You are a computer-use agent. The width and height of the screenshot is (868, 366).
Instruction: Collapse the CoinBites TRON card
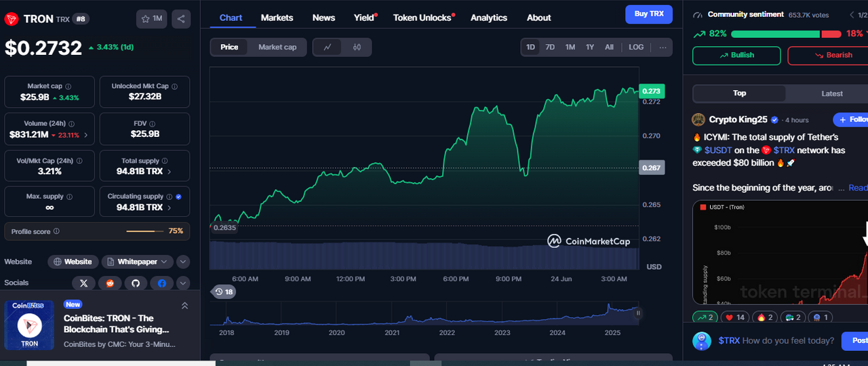(184, 306)
